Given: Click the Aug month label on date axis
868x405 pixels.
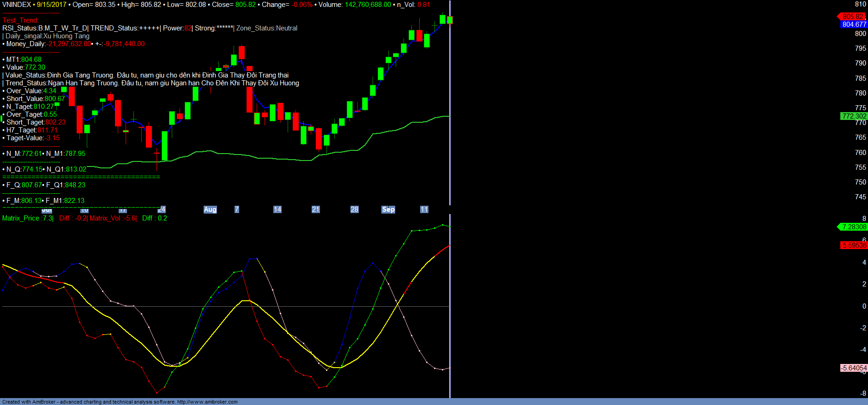Looking at the screenshot, I should 210,209.
